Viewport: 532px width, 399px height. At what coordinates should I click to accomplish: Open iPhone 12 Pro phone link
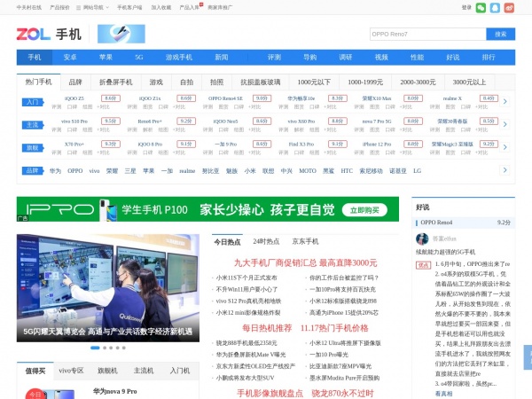pos(377,145)
